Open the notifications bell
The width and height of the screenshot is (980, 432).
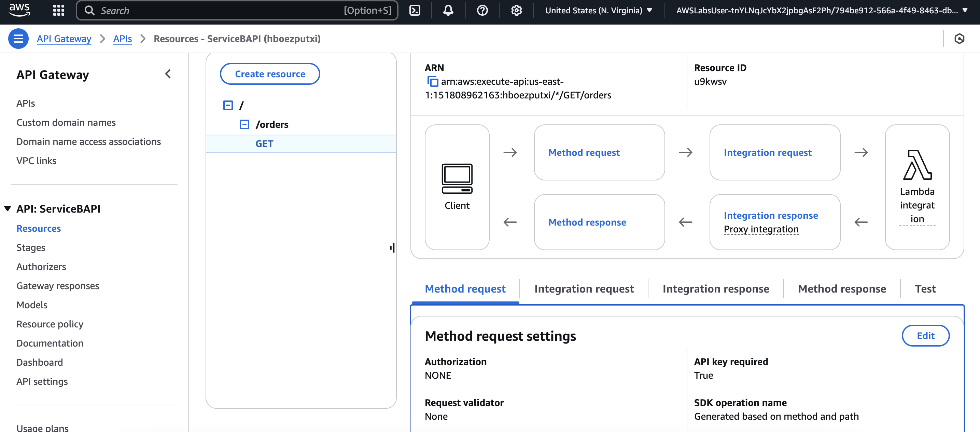[x=448, y=10]
